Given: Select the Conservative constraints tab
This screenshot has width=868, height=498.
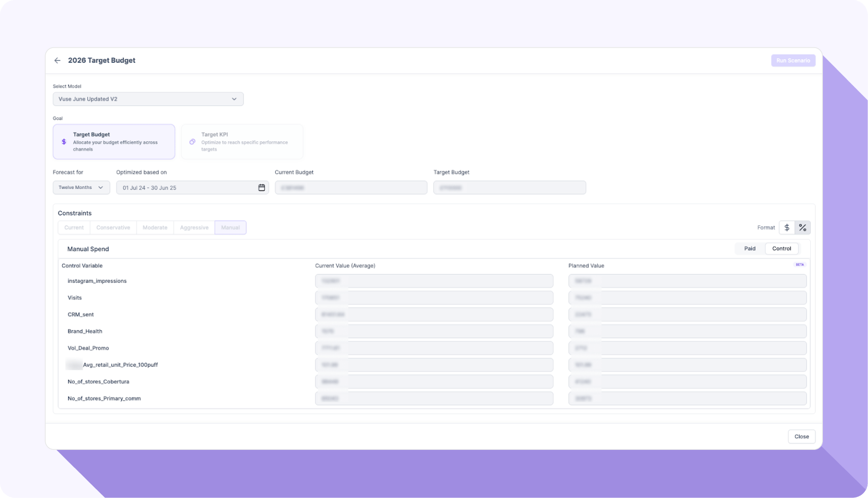Looking at the screenshot, I should (x=113, y=227).
